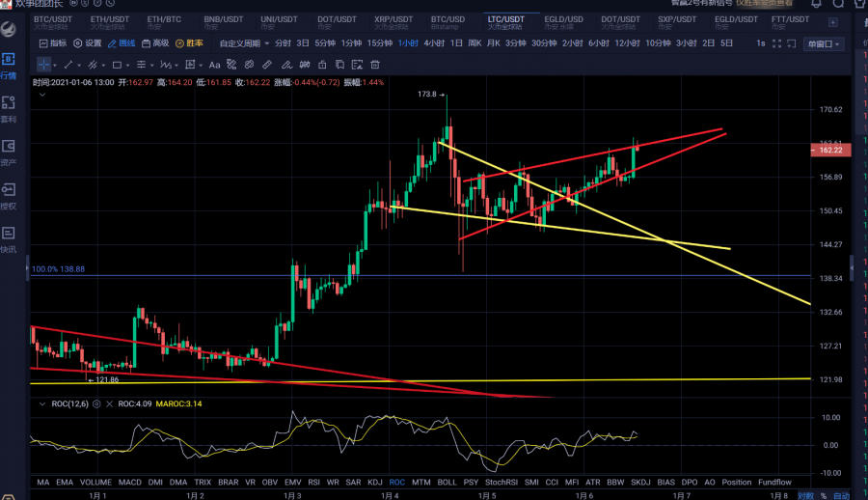
Task: Toggle the 自动 auto scale option
Action: [x=841, y=495]
